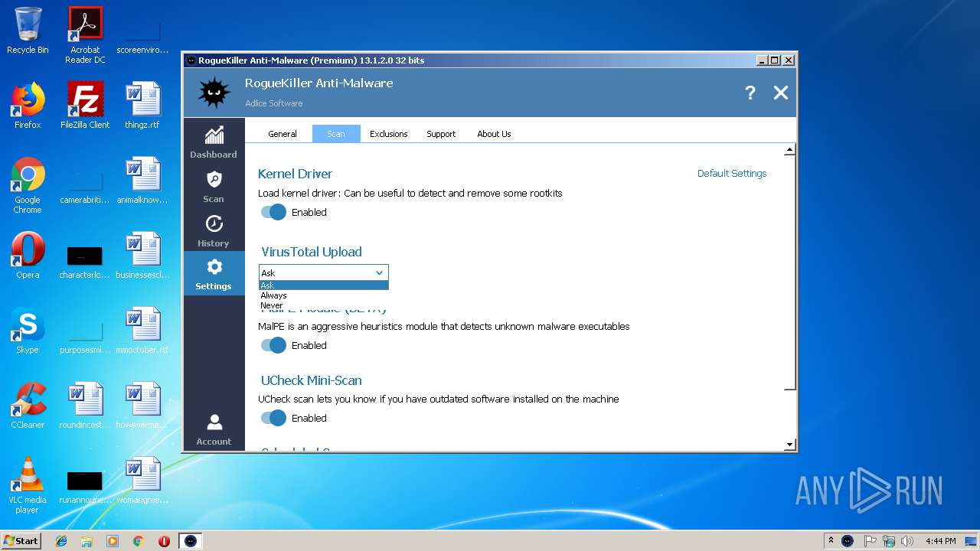Click the media player taskbar icon
980x551 pixels.
click(113, 541)
